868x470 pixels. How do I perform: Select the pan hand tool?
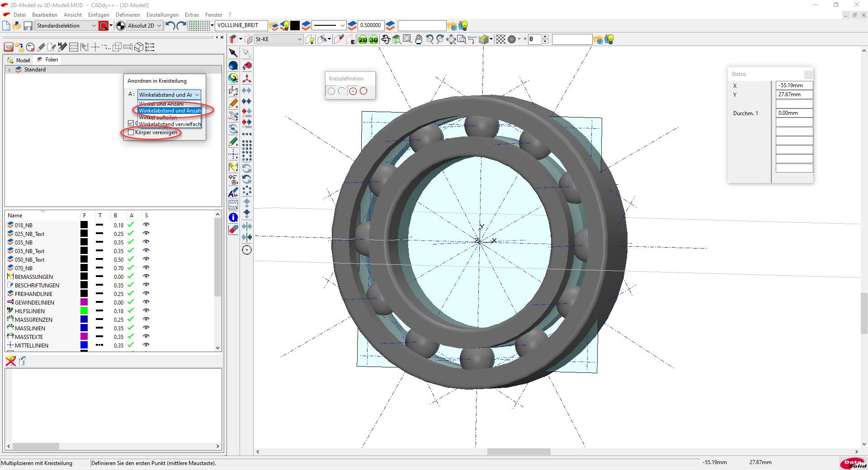[x=419, y=40]
